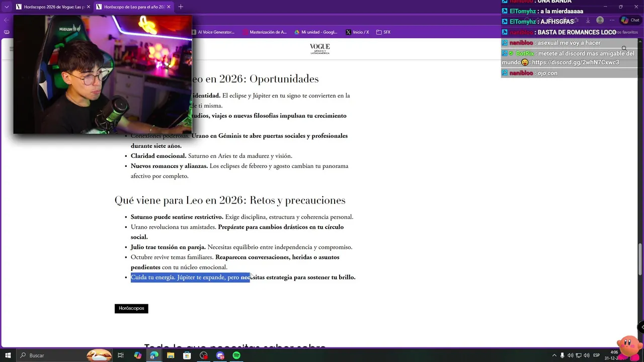Image resolution: width=644 pixels, height=362 pixels.
Task: Click the text Nuevos romances y alianzas
Action: click(x=169, y=166)
